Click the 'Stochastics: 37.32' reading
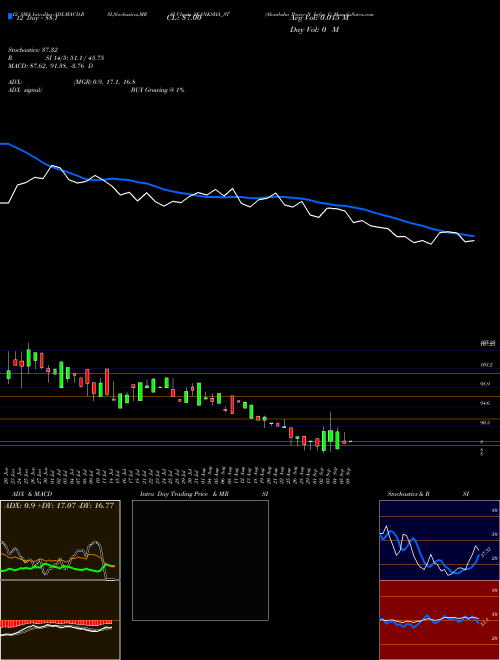 coord(32,50)
